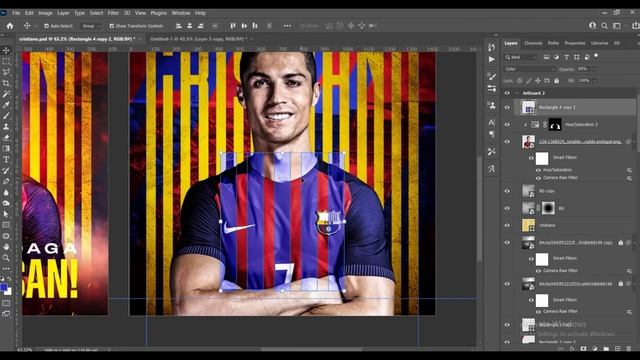Select the cristiano layer thumbnail
The width and height of the screenshot is (640, 360).
529,225
